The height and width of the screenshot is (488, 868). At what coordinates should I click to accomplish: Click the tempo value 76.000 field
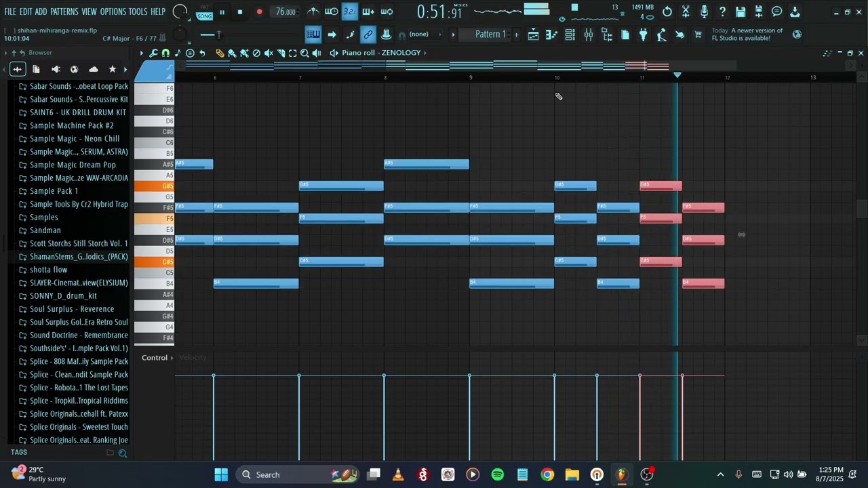pos(285,12)
